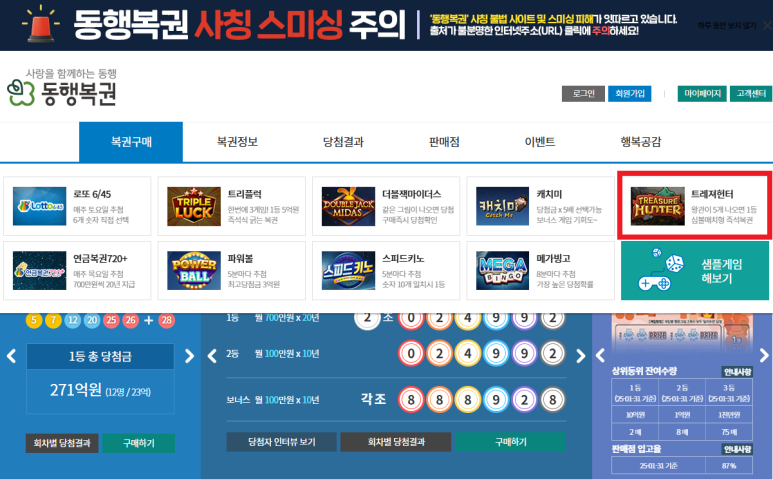
Task: Click the instant lottery ticket image thumbnail
Action: pyautogui.click(x=682, y=334)
